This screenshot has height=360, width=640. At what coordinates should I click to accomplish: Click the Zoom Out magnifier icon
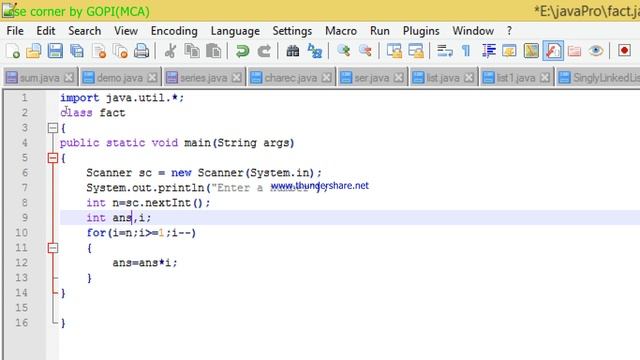tap(365, 51)
